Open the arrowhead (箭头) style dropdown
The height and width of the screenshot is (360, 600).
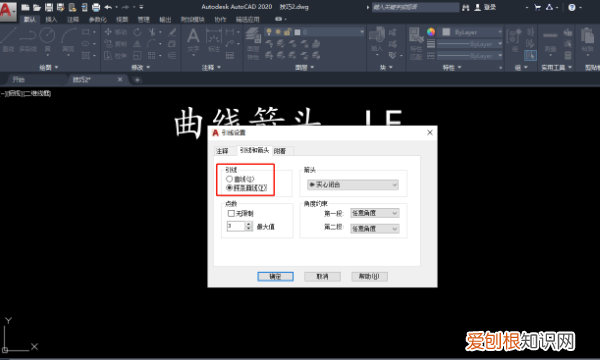[x=353, y=185]
